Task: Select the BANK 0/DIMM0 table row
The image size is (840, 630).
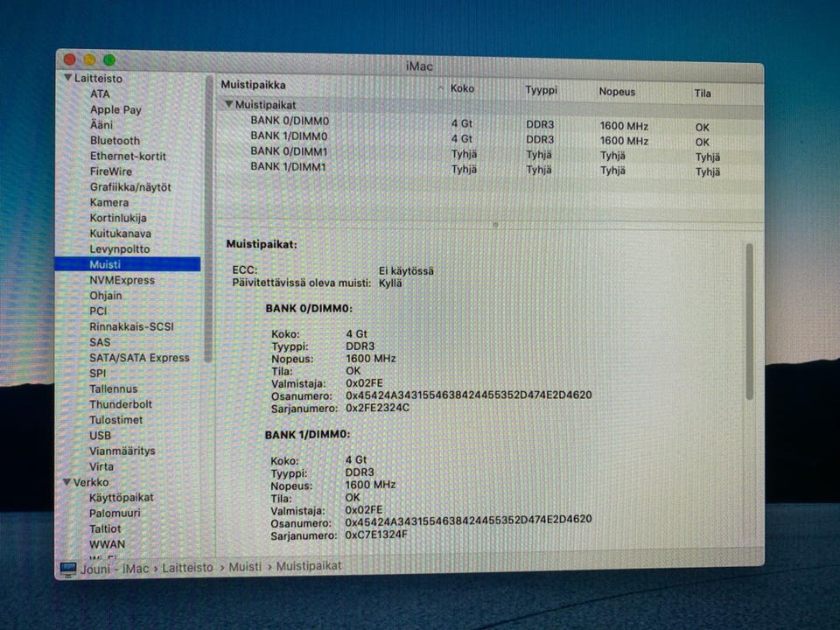Action: [x=490, y=123]
